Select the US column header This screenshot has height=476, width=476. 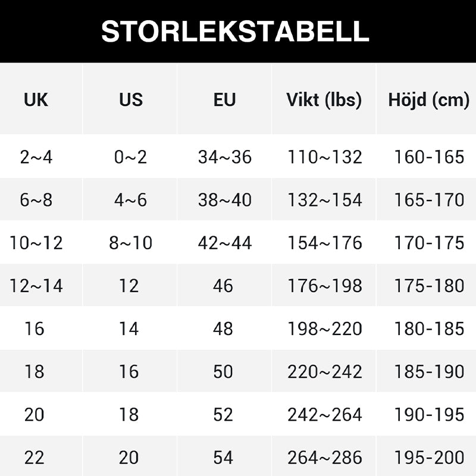[x=130, y=100]
